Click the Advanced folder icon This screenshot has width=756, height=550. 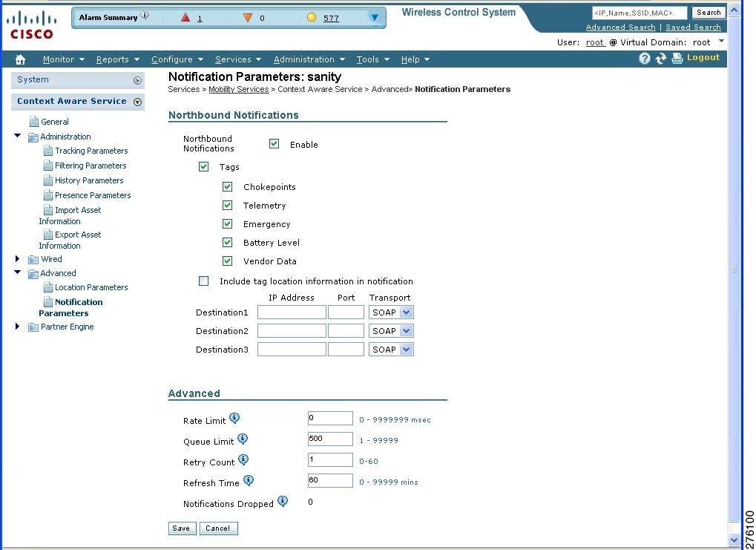(x=33, y=274)
